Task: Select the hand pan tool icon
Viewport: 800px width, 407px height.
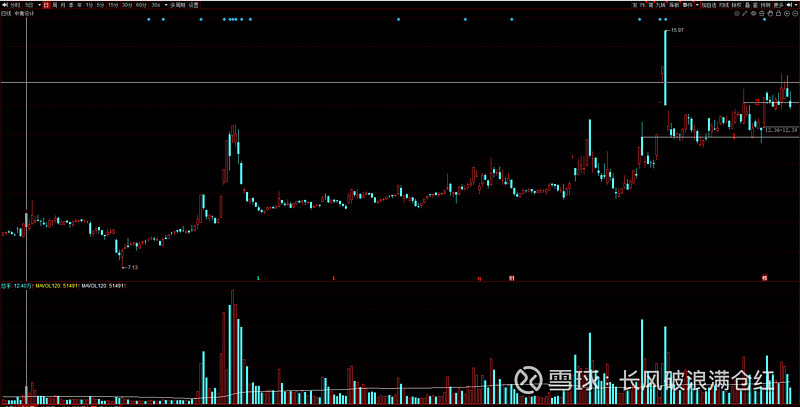Action: tap(770, 14)
